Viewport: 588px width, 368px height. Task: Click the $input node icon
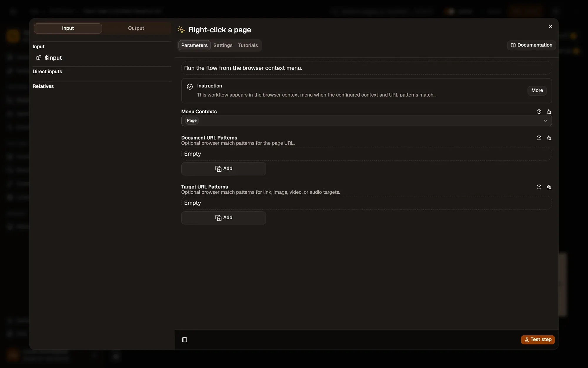(39, 58)
